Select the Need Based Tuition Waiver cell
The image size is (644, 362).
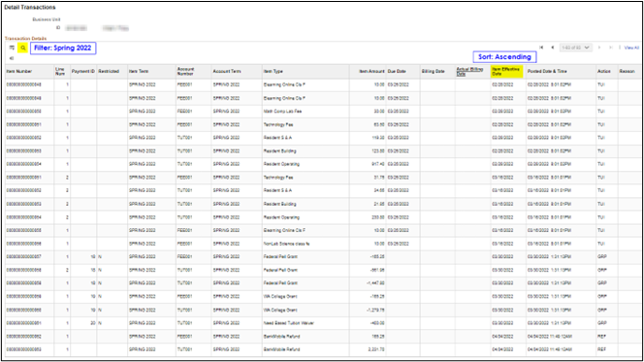point(289,323)
